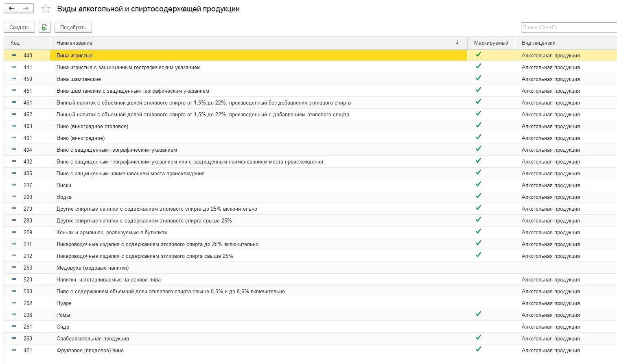This screenshot has height=364, width=617.
Task: Click Маркируемый checkmark for Вина шампанские row 450
Action: [479, 78]
